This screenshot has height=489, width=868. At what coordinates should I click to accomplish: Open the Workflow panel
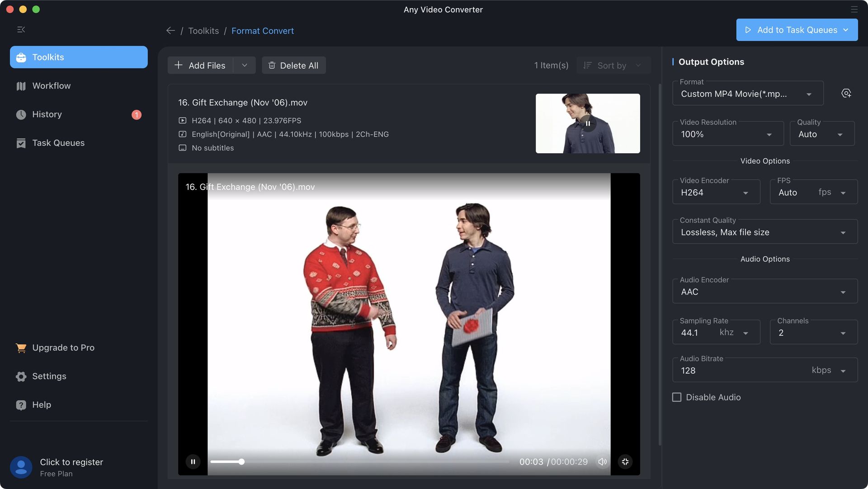51,85
